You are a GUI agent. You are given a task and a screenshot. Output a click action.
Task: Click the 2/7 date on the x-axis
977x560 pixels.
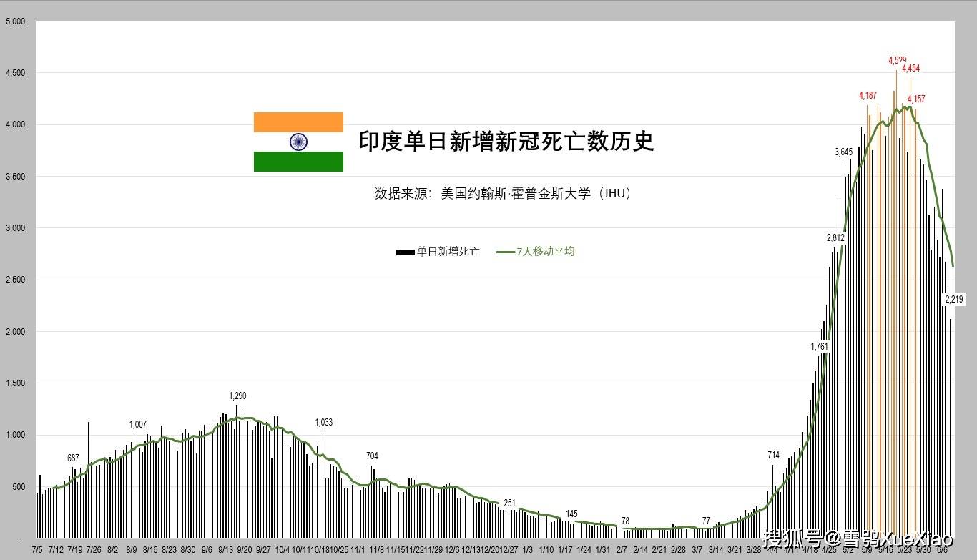[x=622, y=550]
